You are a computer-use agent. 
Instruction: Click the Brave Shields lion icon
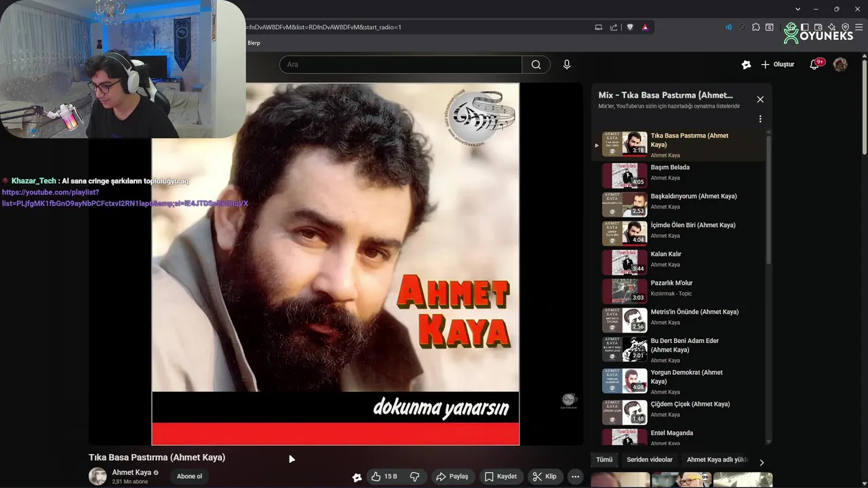(x=630, y=27)
